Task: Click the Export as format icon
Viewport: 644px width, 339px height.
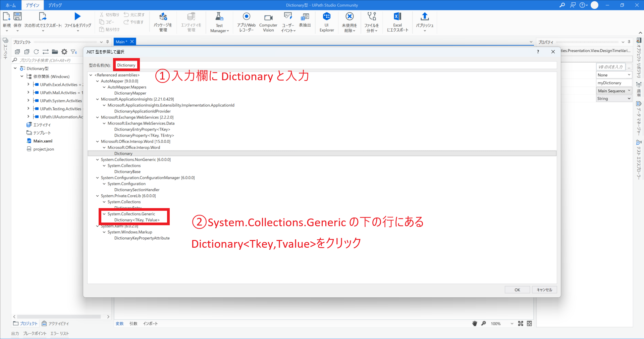Action: point(43,16)
